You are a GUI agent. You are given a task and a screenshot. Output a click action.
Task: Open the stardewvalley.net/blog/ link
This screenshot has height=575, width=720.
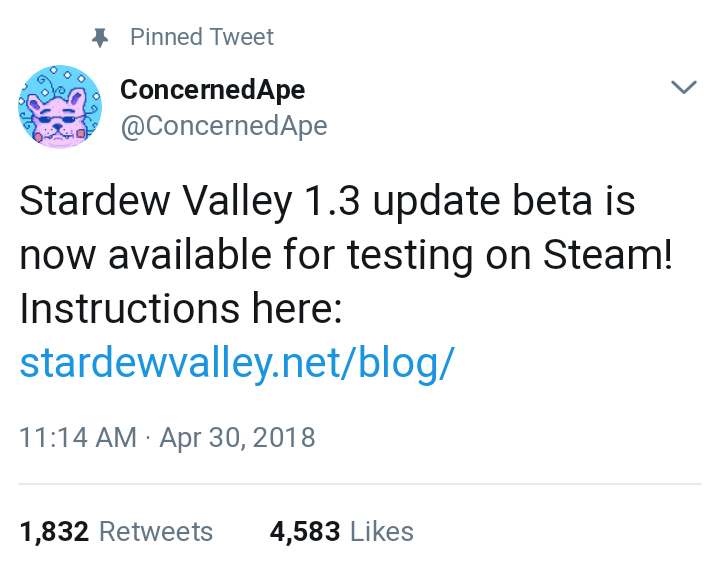[x=238, y=363]
